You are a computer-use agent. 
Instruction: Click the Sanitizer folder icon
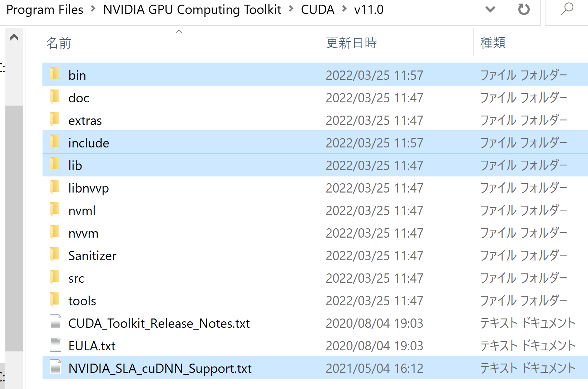click(x=55, y=254)
